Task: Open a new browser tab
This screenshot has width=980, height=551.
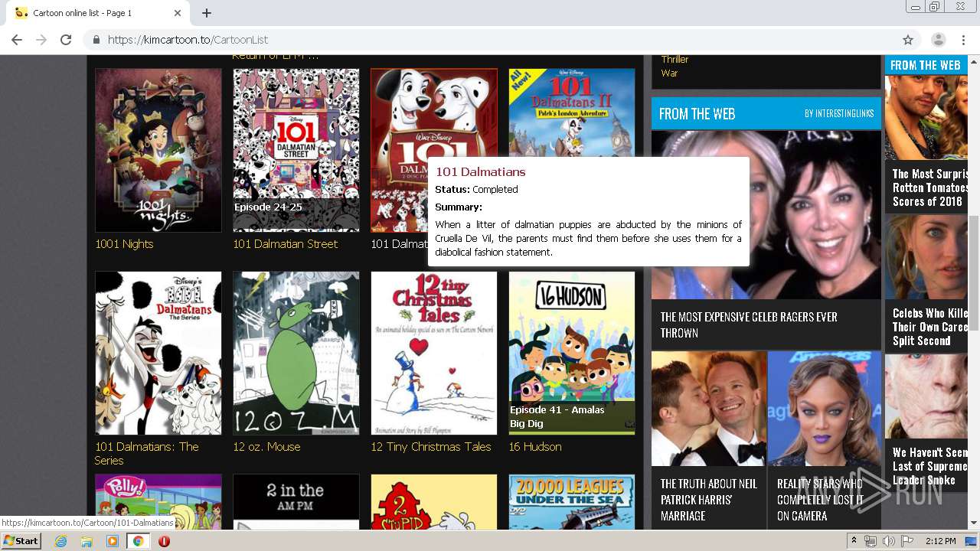Action: pyautogui.click(x=207, y=13)
